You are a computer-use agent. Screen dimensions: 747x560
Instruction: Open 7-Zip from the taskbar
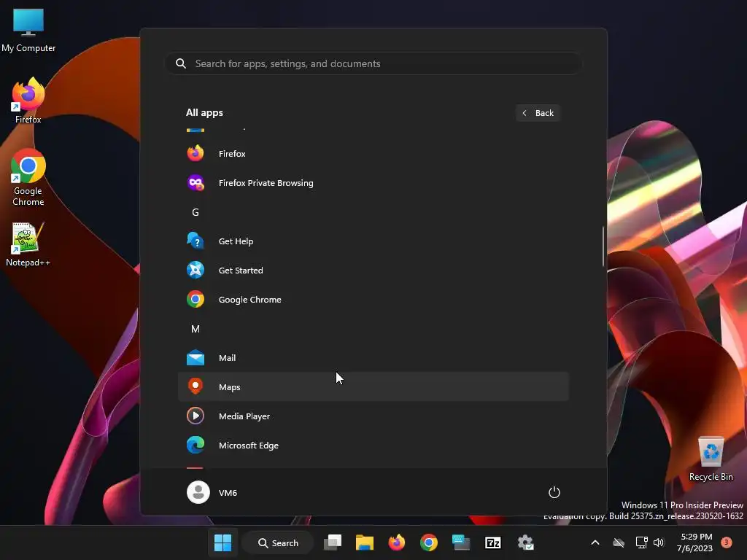point(492,542)
